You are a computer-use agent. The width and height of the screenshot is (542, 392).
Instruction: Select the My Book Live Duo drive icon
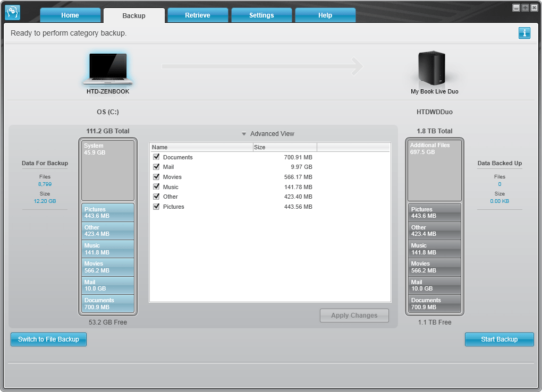pyautogui.click(x=431, y=68)
